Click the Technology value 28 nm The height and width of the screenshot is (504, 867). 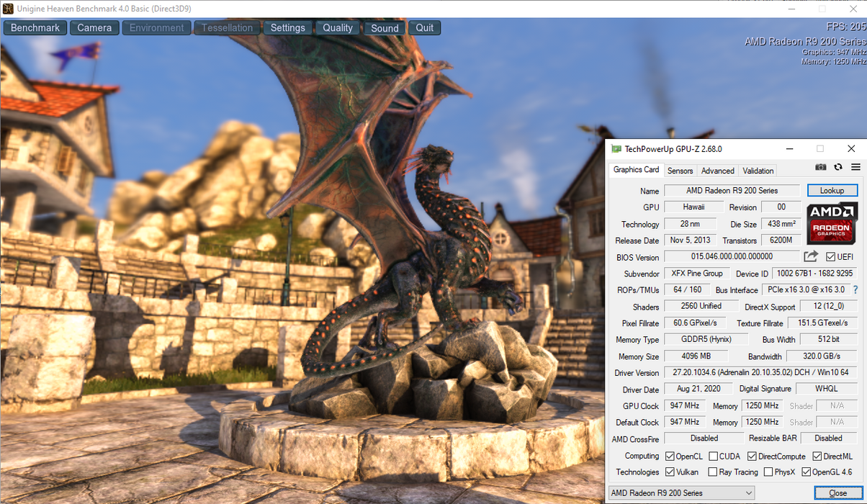click(689, 224)
